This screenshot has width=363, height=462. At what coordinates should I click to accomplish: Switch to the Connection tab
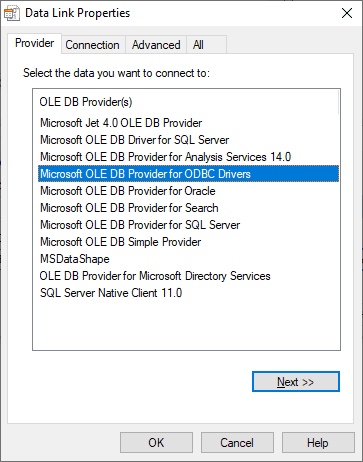92,45
